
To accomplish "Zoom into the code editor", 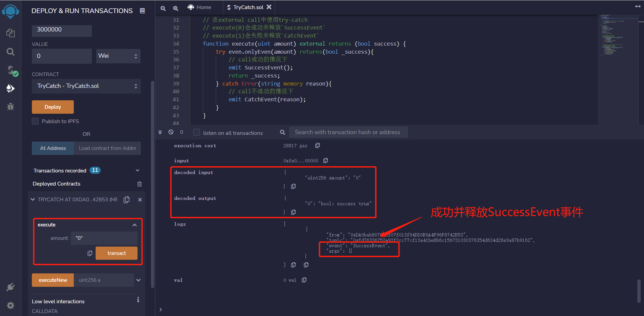I will pyautogui.click(x=175, y=8).
